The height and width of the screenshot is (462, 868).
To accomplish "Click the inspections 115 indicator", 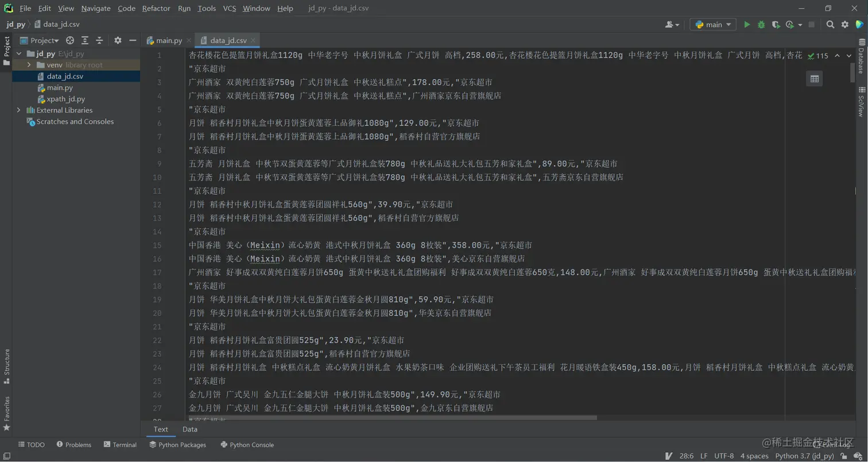I will click(818, 56).
